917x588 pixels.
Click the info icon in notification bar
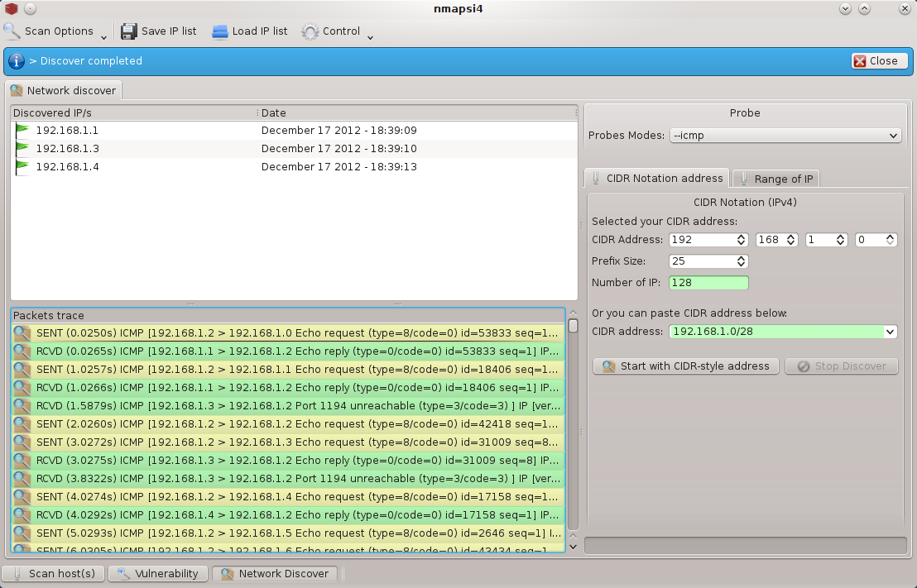[17, 60]
